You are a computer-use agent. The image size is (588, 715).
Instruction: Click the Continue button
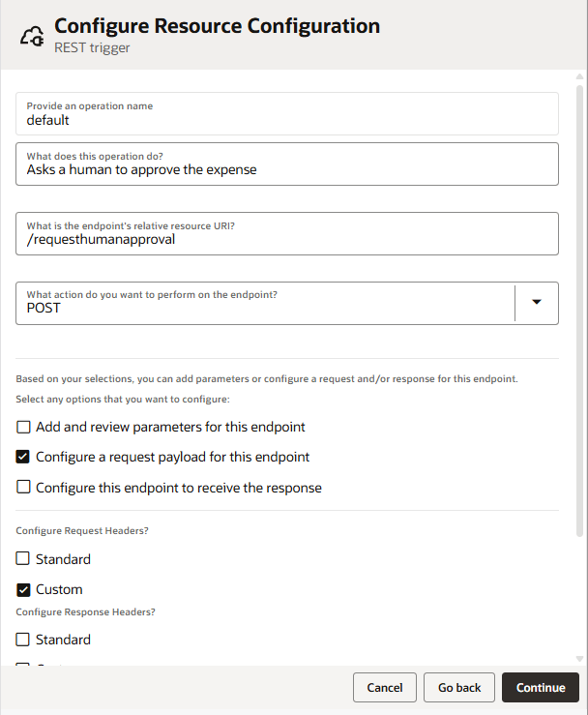point(540,688)
